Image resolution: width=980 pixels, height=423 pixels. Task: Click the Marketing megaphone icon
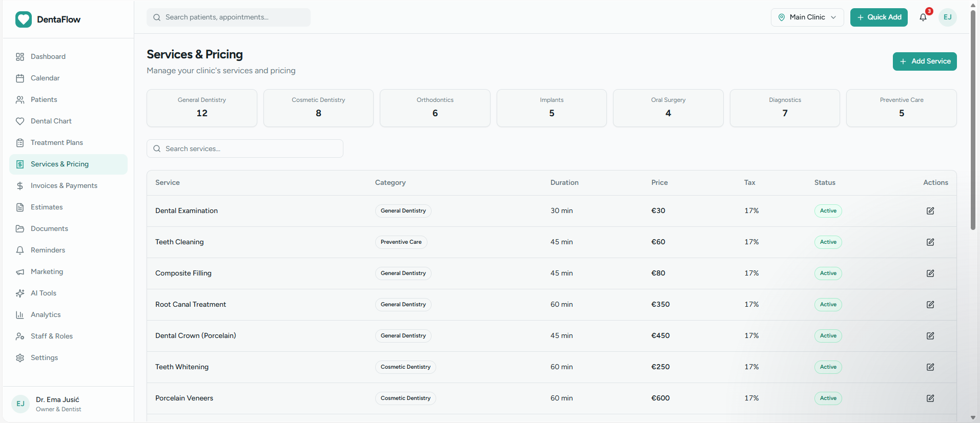pyautogui.click(x=20, y=272)
